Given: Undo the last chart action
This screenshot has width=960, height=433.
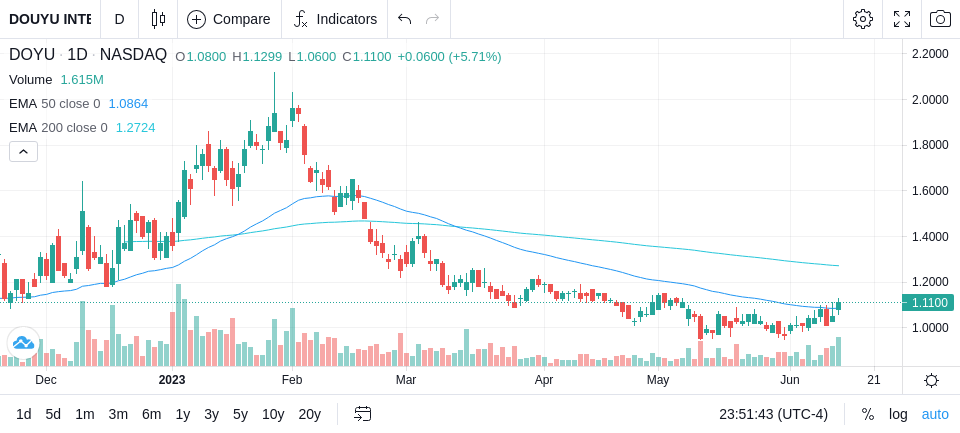Looking at the screenshot, I should pyautogui.click(x=404, y=19).
